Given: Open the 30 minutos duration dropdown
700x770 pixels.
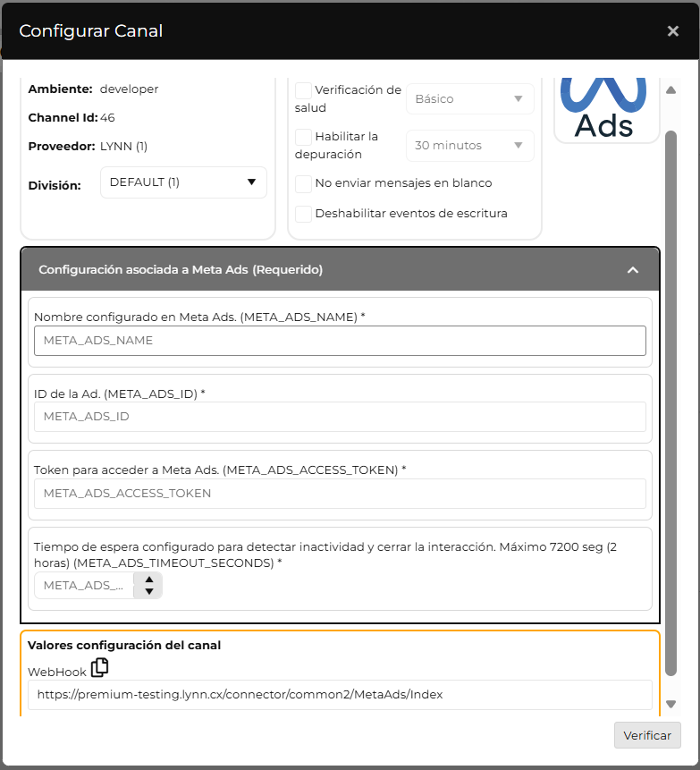Looking at the screenshot, I should point(469,146).
